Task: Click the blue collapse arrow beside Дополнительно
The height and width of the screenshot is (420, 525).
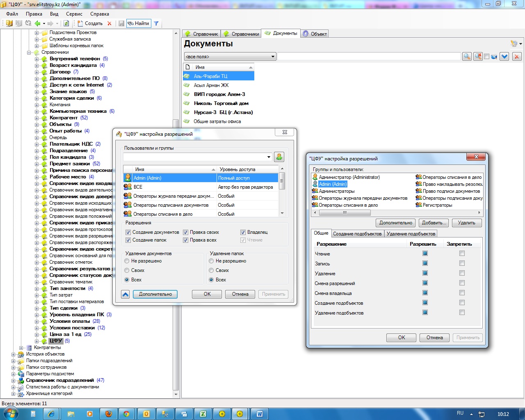Action: 126,294
